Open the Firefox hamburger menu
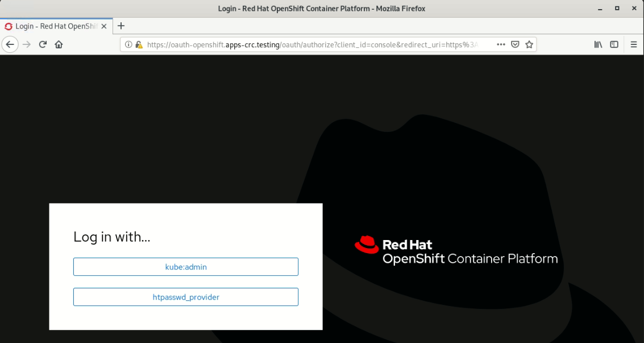Screen dimensions: 644x343 pyautogui.click(x=634, y=44)
